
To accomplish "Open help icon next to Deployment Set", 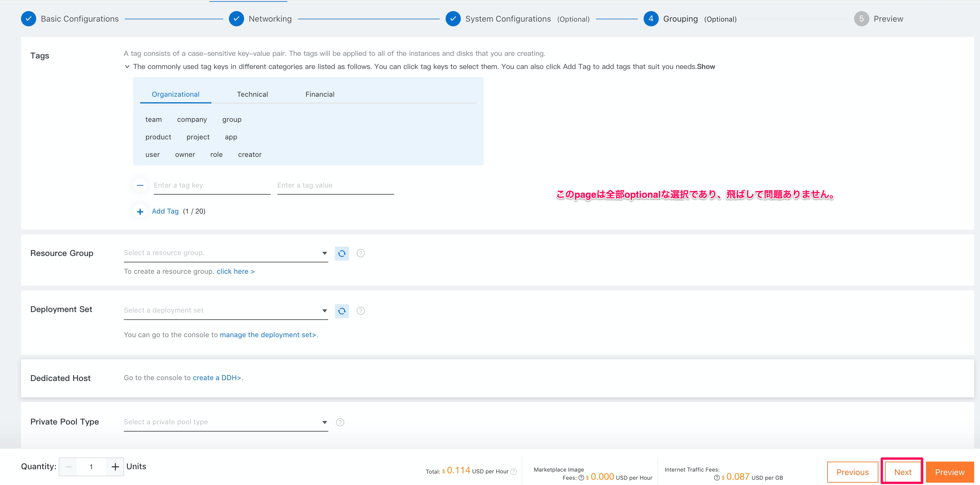I will tap(361, 311).
